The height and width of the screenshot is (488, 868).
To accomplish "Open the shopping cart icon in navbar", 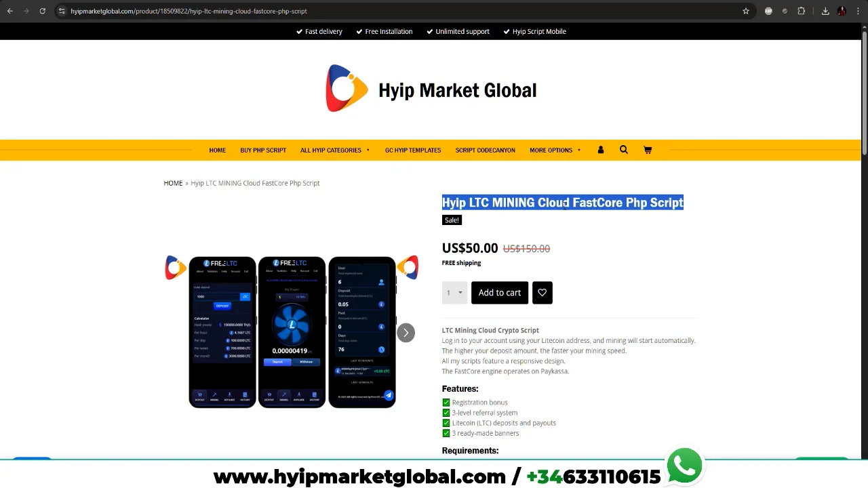I will point(648,150).
